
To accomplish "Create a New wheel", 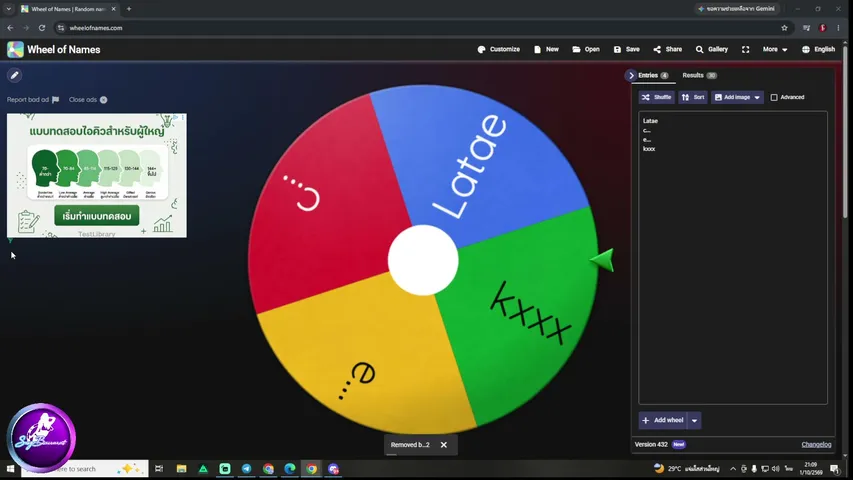I will click(546, 50).
